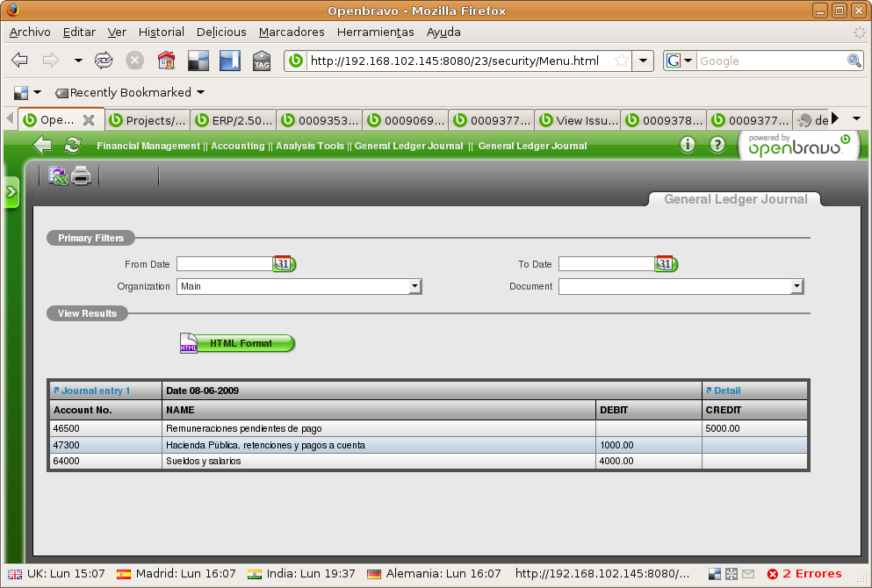Open the From Date calendar picker
The image size is (872, 588).
coord(284,264)
